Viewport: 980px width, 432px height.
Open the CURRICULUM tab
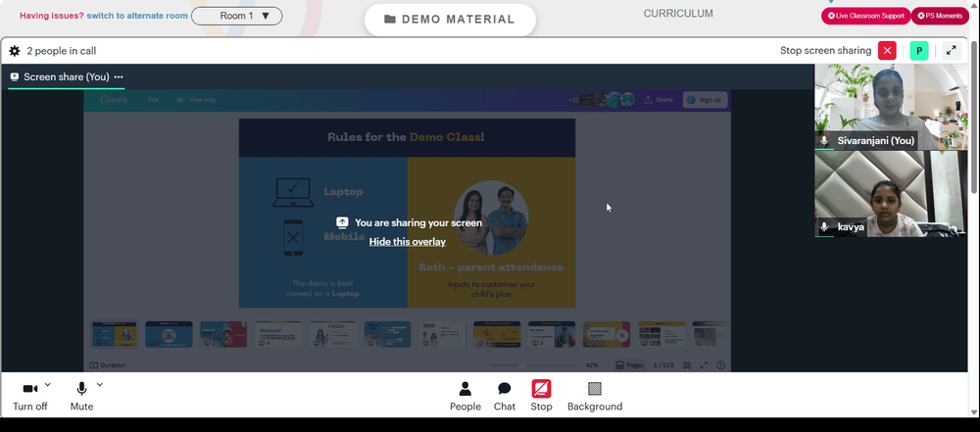point(678,13)
